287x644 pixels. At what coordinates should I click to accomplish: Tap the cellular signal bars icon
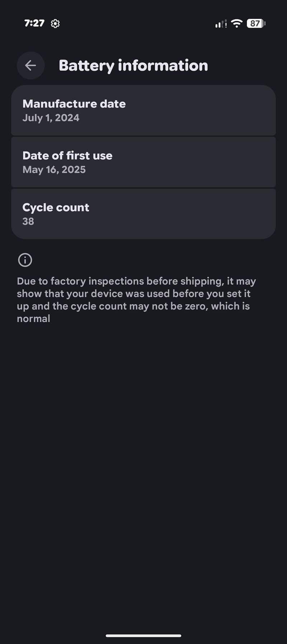221,24
